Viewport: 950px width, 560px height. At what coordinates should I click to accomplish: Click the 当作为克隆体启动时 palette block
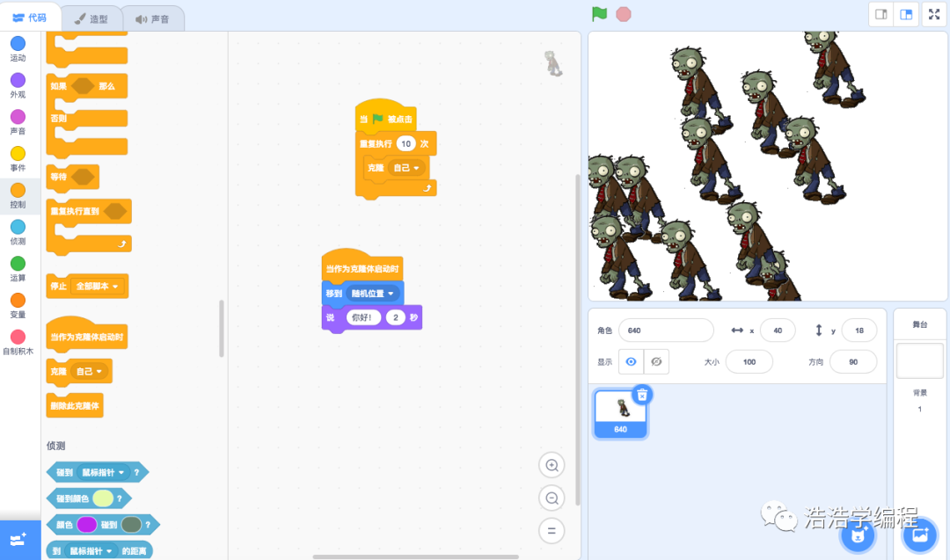(x=86, y=334)
